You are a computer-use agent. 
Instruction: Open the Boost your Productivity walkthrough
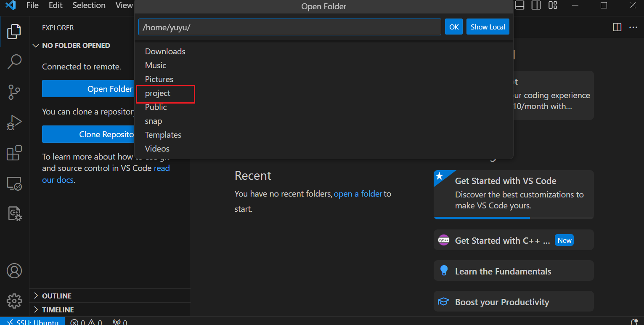pyautogui.click(x=514, y=301)
